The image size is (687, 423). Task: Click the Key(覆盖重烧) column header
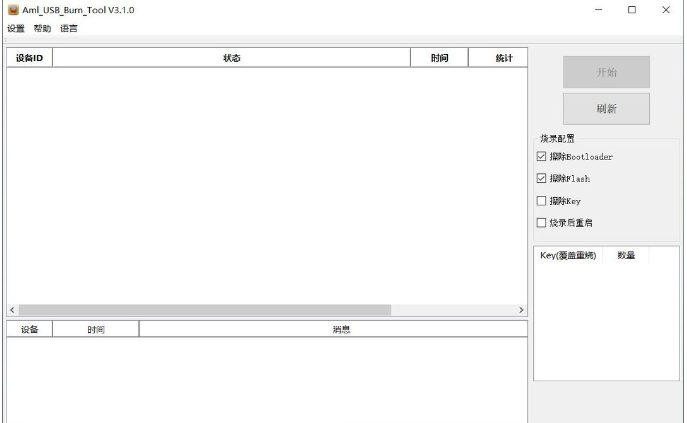[568, 255]
